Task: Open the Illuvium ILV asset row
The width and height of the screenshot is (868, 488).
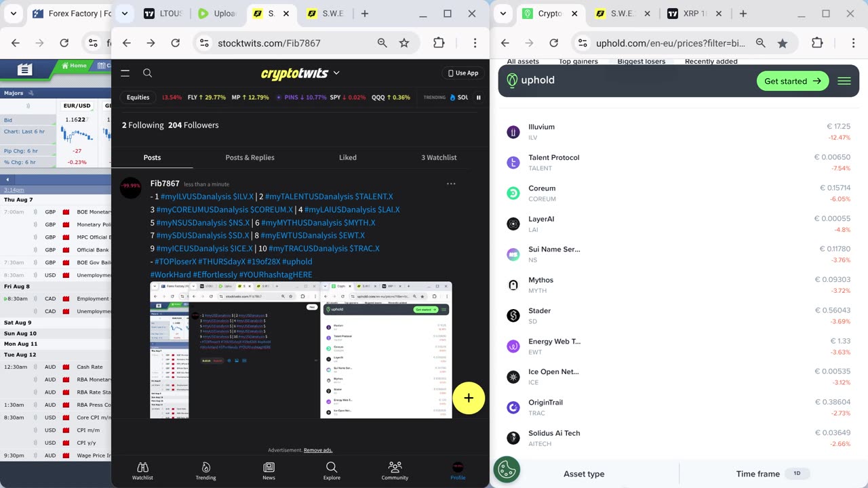Action: pos(678,131)
